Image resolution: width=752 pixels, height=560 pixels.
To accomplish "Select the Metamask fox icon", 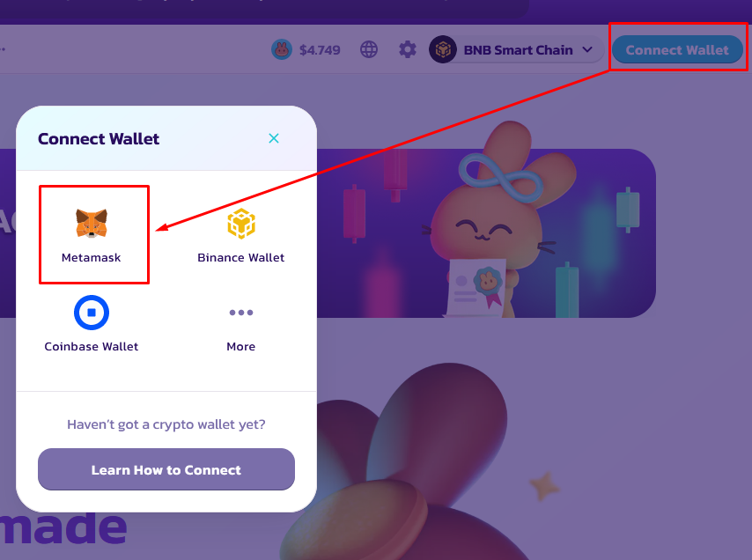I will (91, 224).
